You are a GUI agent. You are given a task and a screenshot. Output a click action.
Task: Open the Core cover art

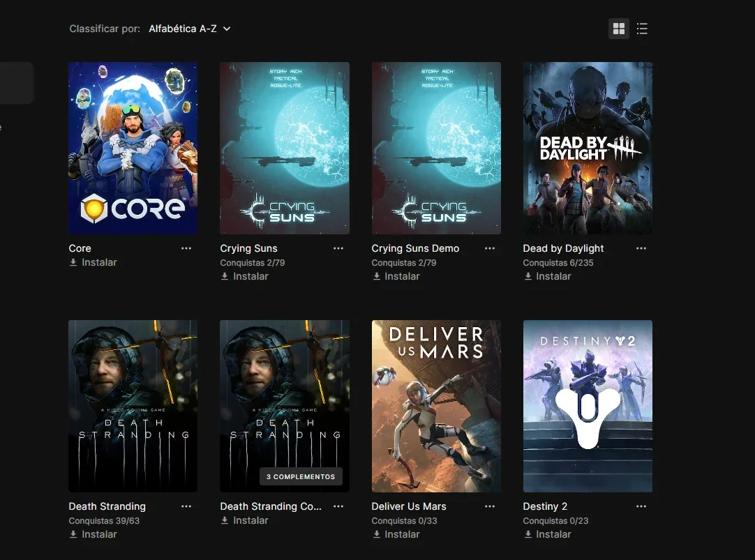click(x=133, y=148)
